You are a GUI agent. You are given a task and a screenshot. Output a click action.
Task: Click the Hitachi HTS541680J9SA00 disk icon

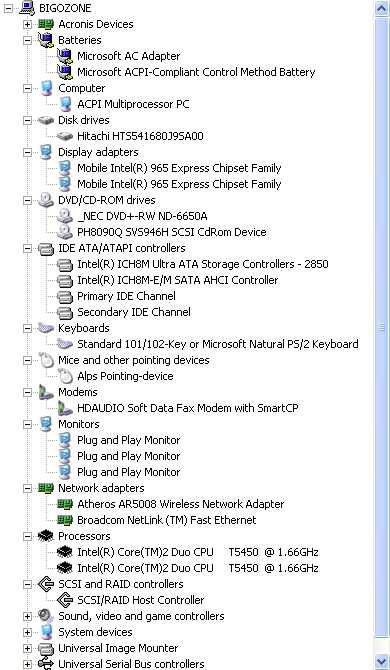pyautogui.click(x=65, y=136)
